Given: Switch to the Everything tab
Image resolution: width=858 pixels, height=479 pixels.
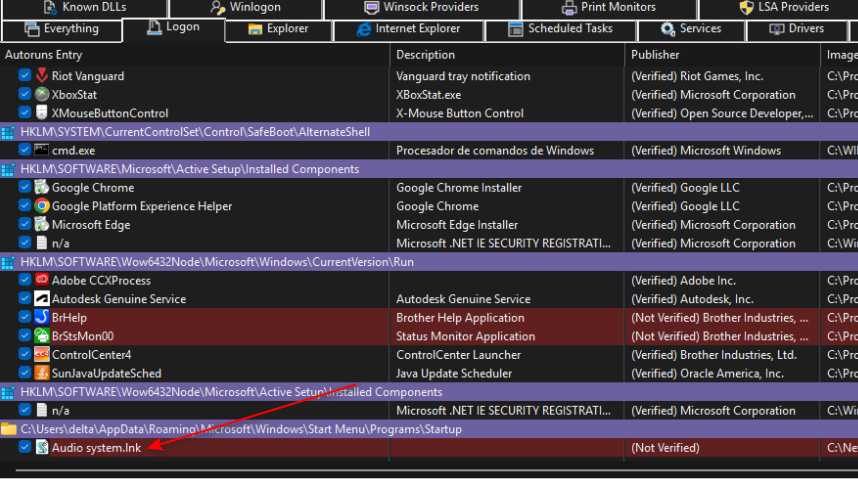Looking at the screenshot, I should tap(62, 29).
